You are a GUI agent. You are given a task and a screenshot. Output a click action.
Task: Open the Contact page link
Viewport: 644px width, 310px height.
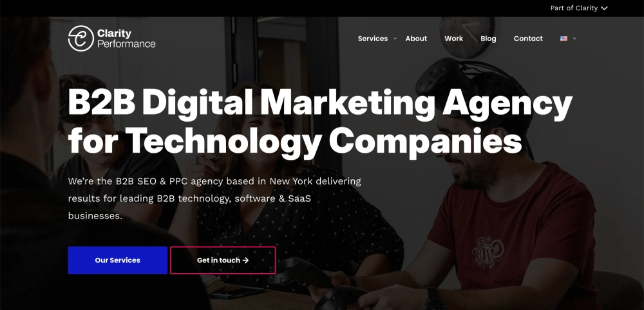[528, 39]
